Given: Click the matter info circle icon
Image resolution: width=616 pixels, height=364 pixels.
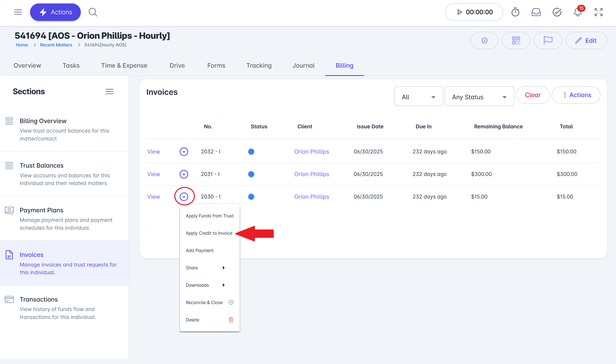Looking at the screenshot, I should pos(484,40).
